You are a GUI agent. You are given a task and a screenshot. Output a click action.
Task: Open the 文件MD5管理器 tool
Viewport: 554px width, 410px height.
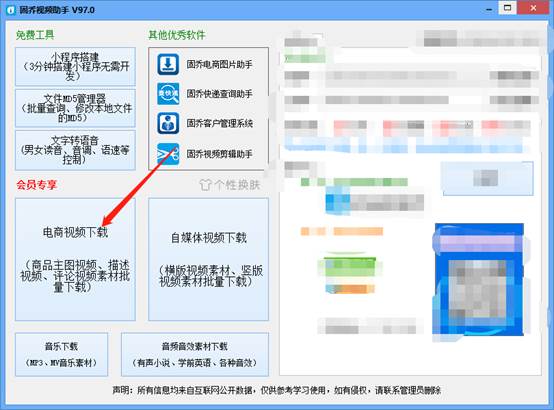pyautogui.click(x=75, y=108)
